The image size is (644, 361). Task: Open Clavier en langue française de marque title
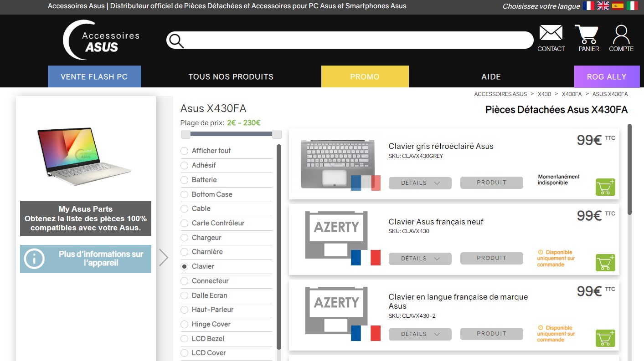[x=458, y=301]
